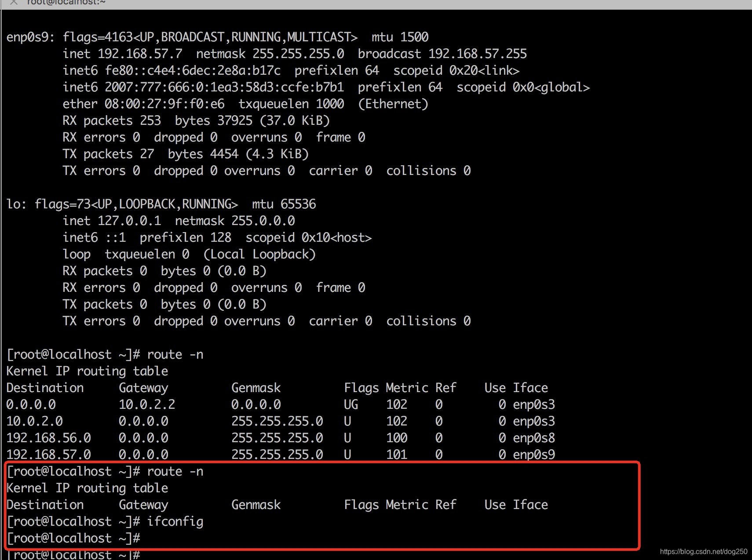The height and width of the screenshot is (560, 752).
Task: Click the gateway 10.0.2.2 cell
Action: [147, 405]
